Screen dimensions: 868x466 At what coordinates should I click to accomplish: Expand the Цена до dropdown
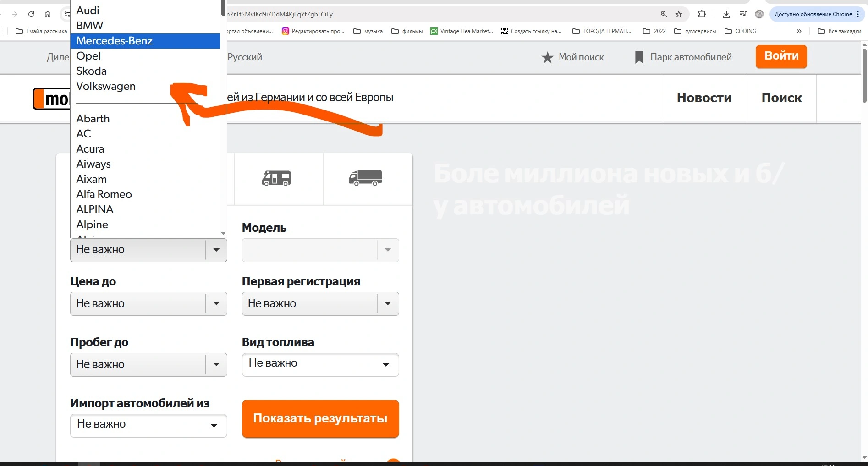pyautogui.click(x=148, y=304)
